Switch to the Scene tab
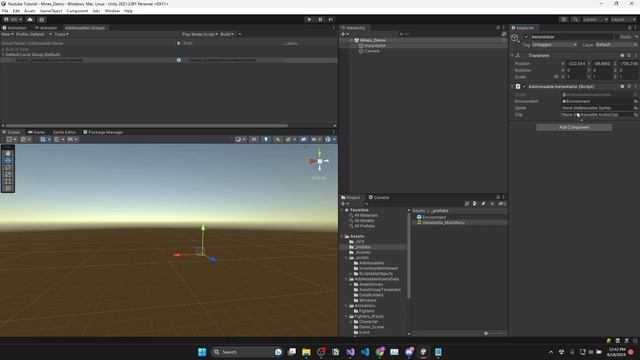The width and height of the screenshot is (640, 360). [x=11, y=132]
